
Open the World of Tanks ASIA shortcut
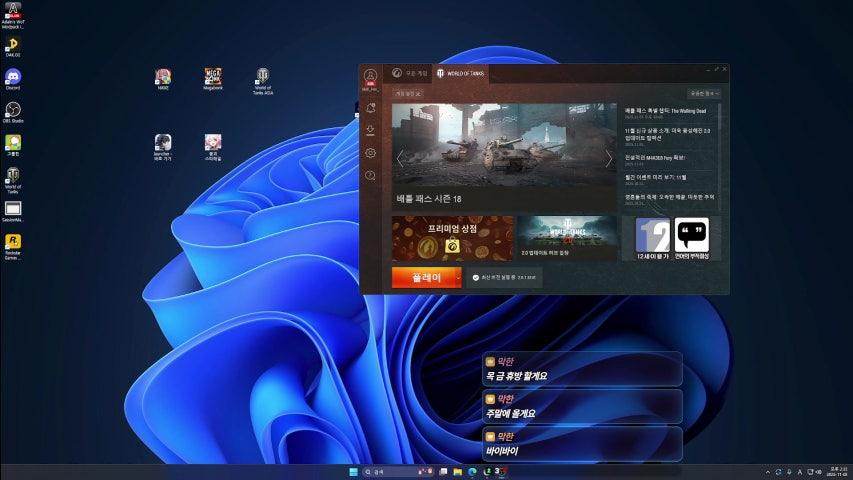263,77
